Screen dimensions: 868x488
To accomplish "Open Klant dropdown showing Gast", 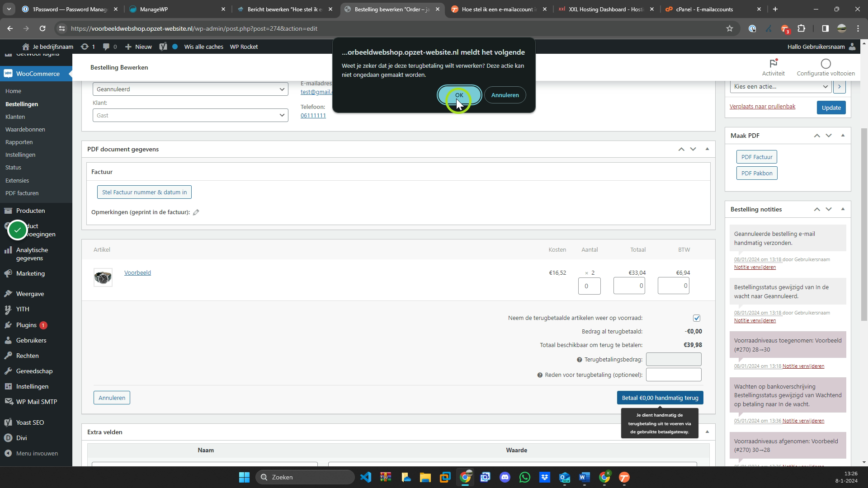I will coord(190,115).
